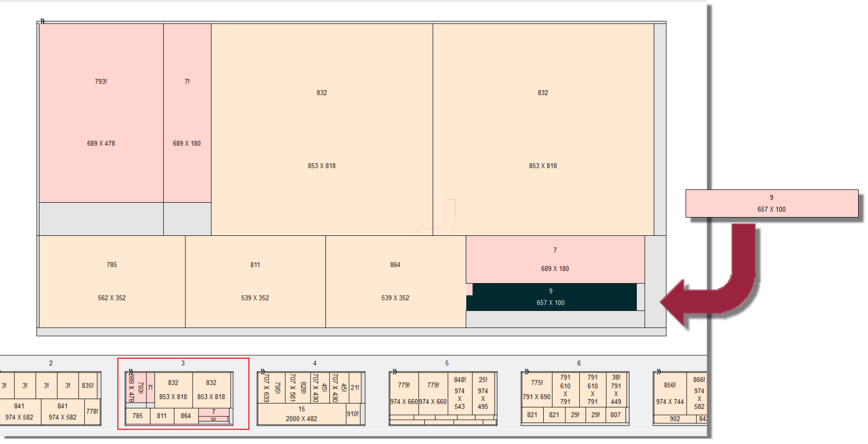Select part 785 sized 562 X 352
Viewport: 868px width, 444px height.
pyautogui.click(x=112, y=281)
